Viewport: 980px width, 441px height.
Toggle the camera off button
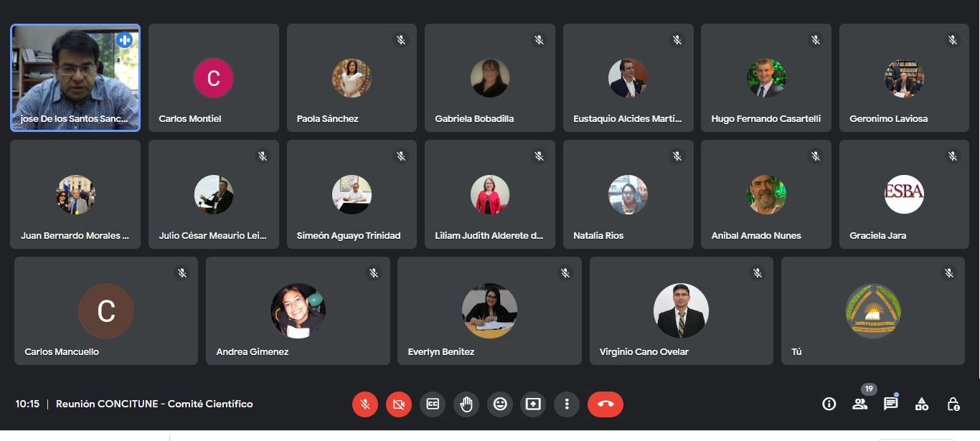click(399, 404)
